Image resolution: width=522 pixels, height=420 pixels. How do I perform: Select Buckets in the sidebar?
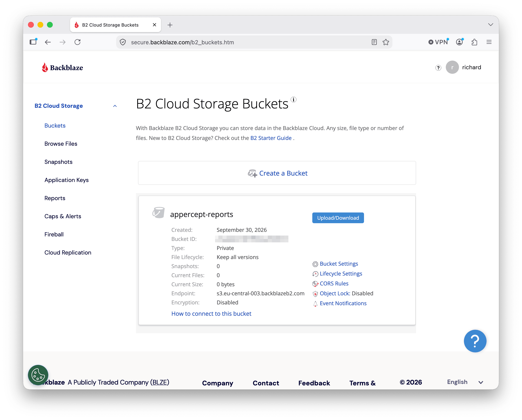click(x=55, y=126)
